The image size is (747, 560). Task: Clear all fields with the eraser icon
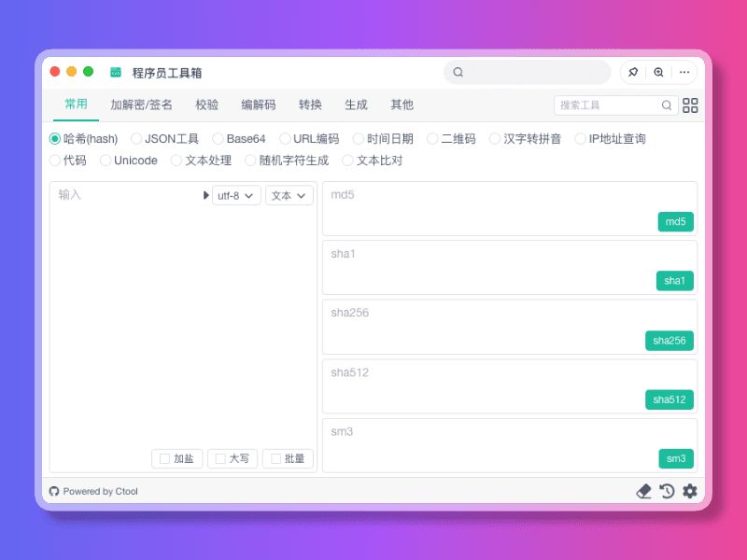tap(643, 490)
